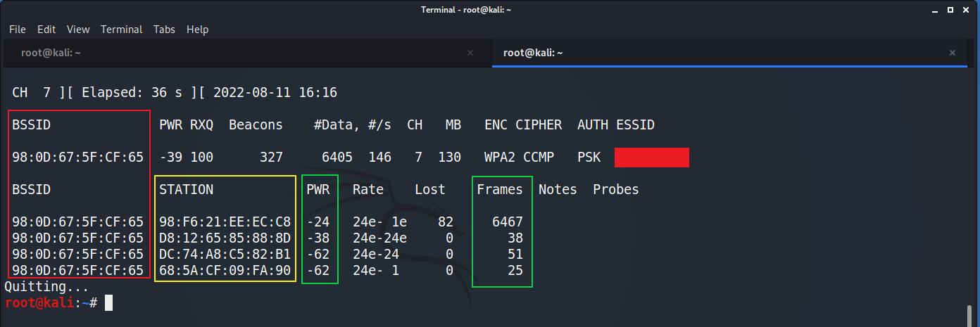Click the cursor at the root@kali prompt
Screen dimensions: 980x327
[x=108, y=302]
